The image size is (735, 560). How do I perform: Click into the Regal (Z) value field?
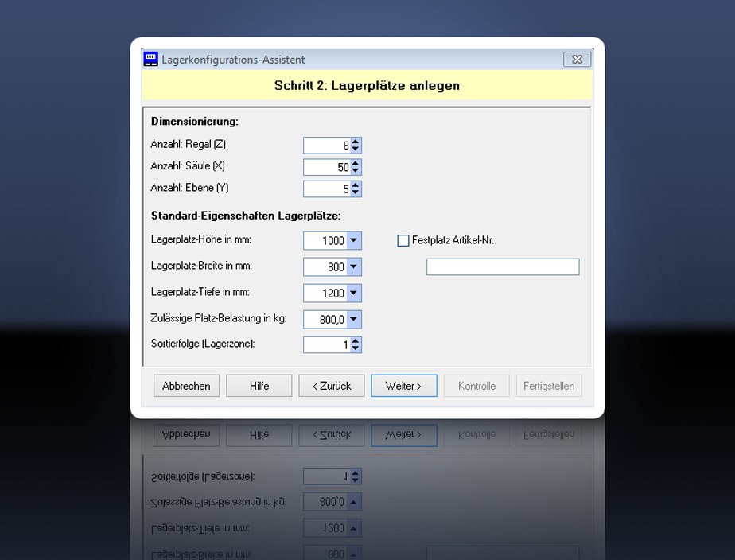(x=327, y=146)
